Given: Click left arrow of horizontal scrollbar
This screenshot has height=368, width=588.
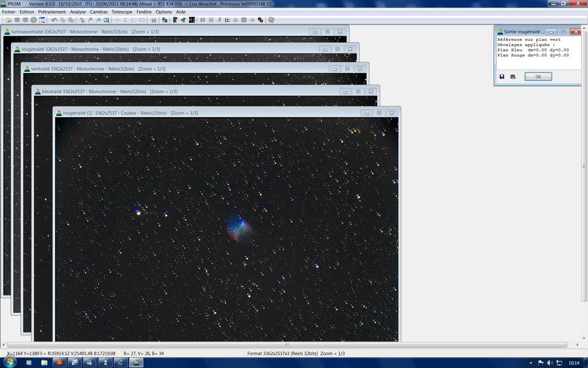Looking at the screenshot, I should (4, 345).
